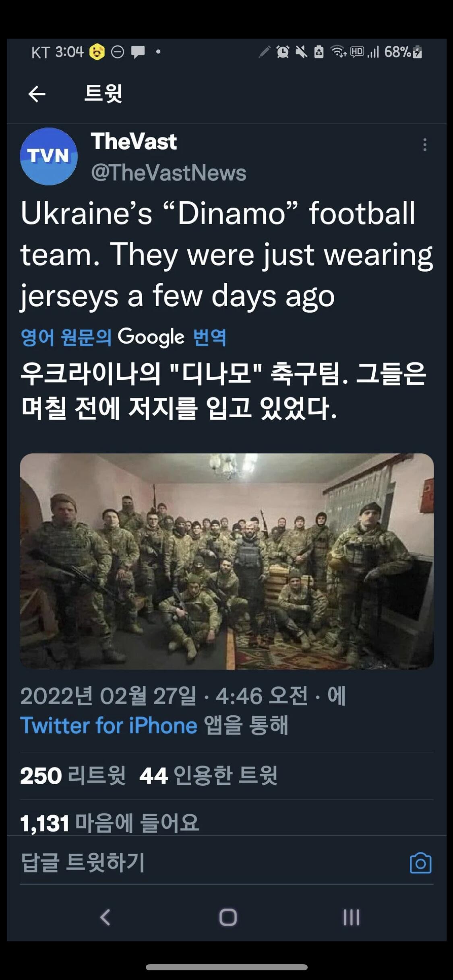
Task: Open Twitter for iPhone source link
Action: [x=109, y=725]
